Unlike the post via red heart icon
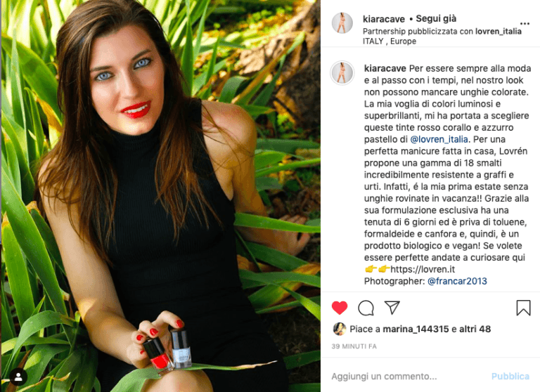The height and width of the screenshot is (392, 540). coord(340,308)
